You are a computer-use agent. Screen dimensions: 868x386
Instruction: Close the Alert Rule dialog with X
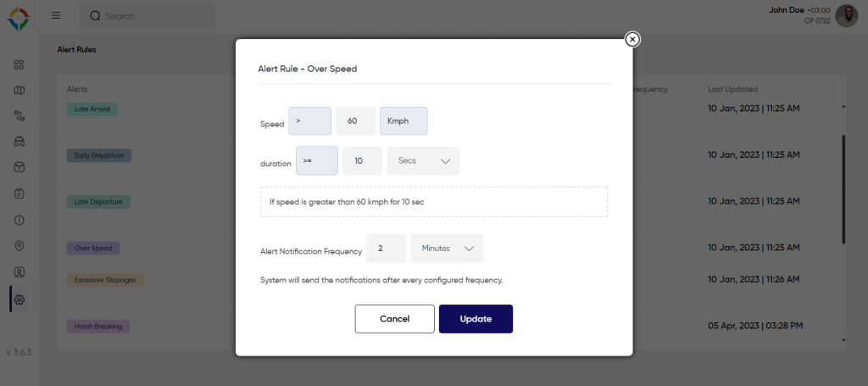click(x=632, y=39)
